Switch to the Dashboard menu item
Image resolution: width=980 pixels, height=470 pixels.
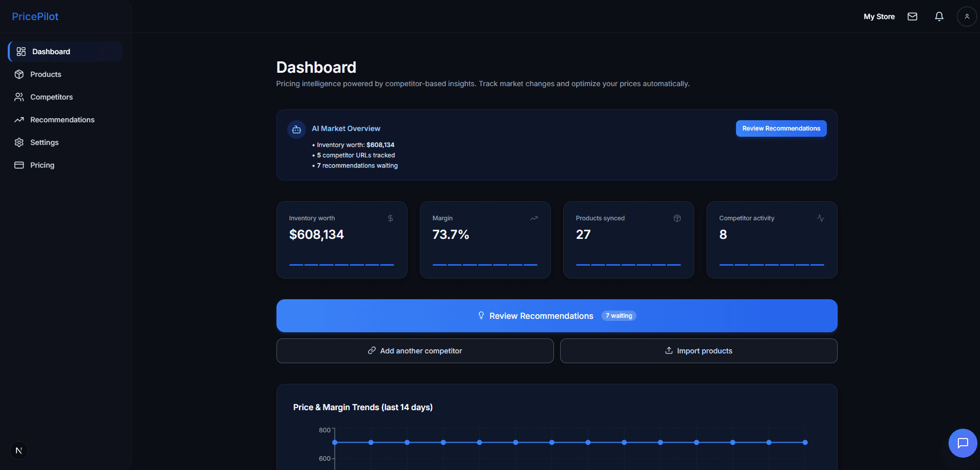[x=51, y=51]
